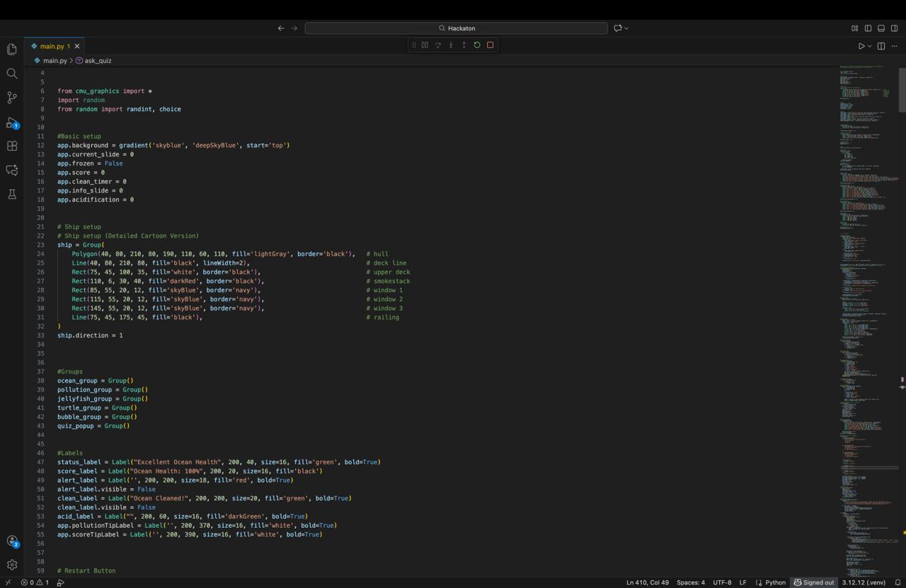Screen dimensions: 906x588
Task: Open the Manage gear menu
Action: click(12, 565)
